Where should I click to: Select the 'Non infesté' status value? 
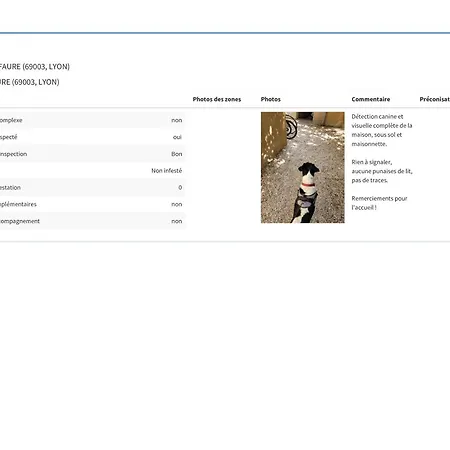click(167, 171)
